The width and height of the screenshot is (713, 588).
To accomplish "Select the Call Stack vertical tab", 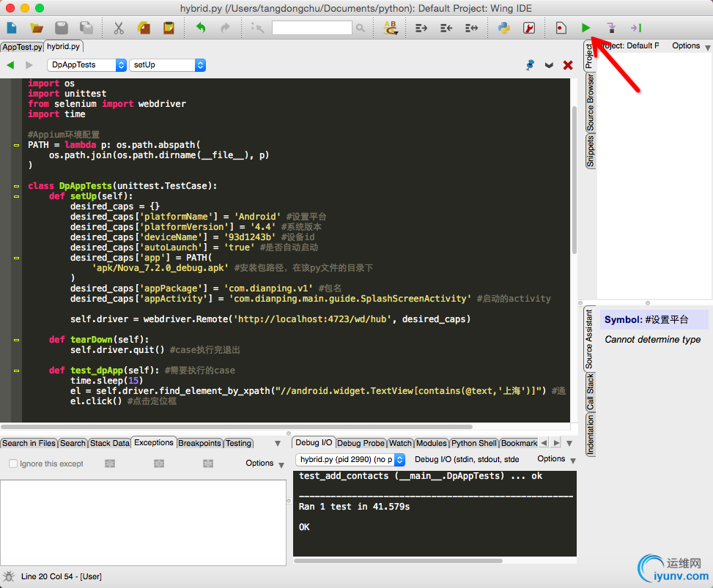I will pyautogui.click(x=590, y=392).
